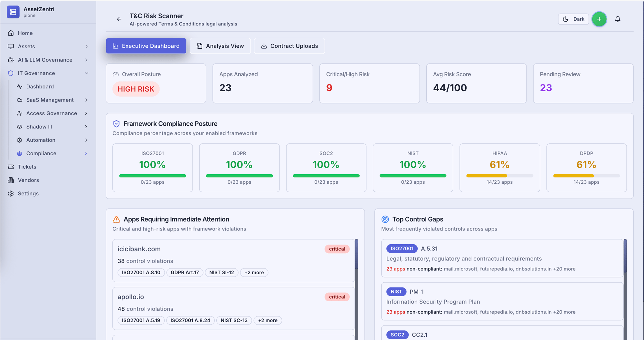Screen dimensions: 644x340
Task: Click the SaaS Management cloud icon
Action: (20, 100)
